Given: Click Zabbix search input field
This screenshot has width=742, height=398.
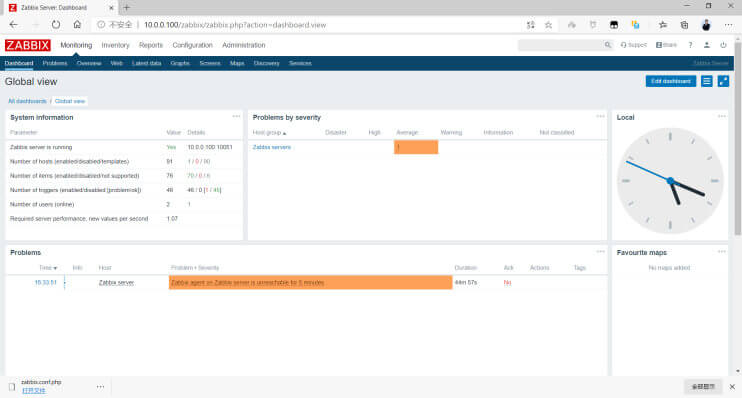Looking at the screenshot, I should (561, 45).
